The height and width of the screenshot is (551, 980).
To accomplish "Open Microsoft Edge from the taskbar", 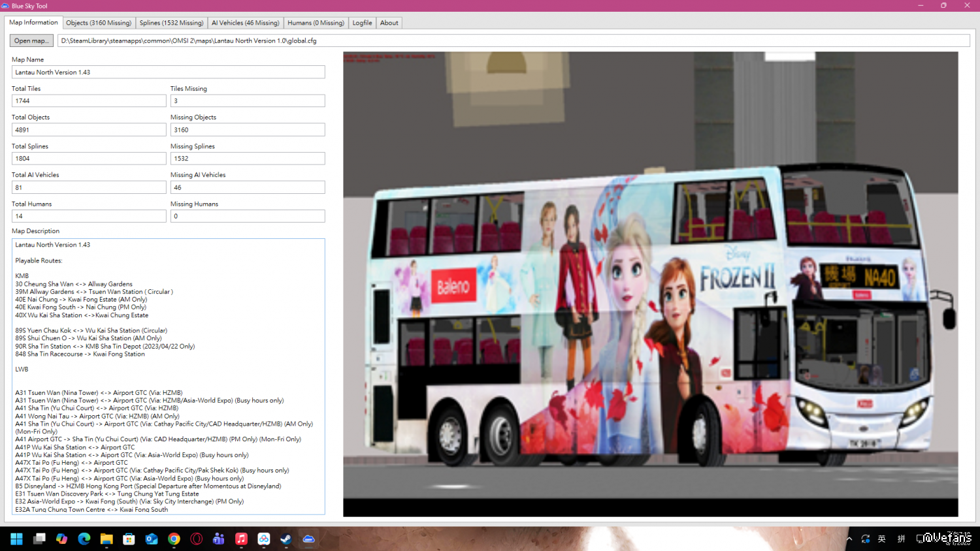I will [x=84, y=539].
